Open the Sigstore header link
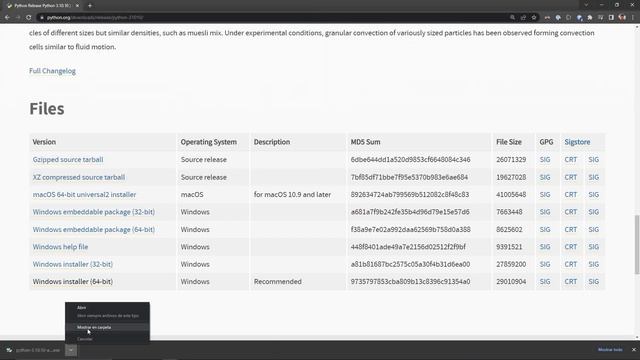Viewport: 640px width, 360px height. (577, 142)
